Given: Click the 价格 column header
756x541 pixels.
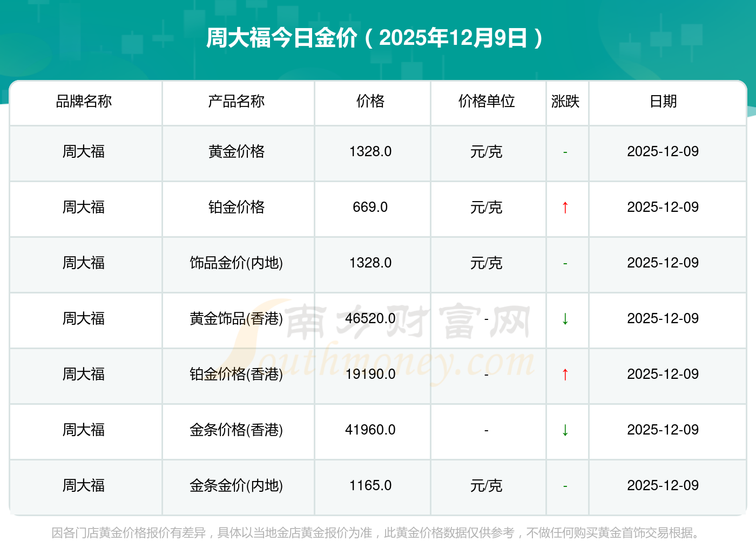Looking at the screenshot, I should coord(370,101).
